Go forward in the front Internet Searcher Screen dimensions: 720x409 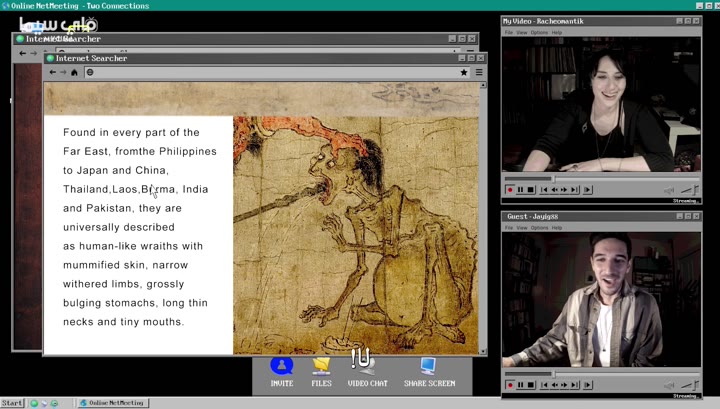tap(63, 73)
